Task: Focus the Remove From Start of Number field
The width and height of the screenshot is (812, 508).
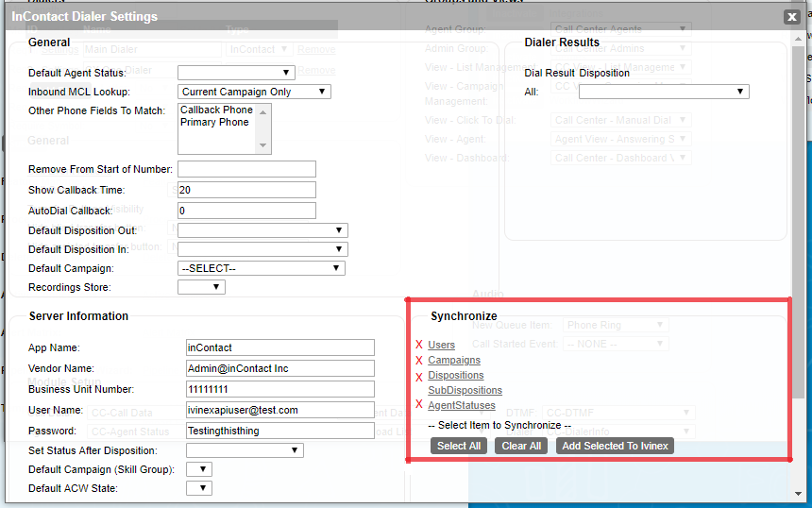Action: tap(246, 169)
